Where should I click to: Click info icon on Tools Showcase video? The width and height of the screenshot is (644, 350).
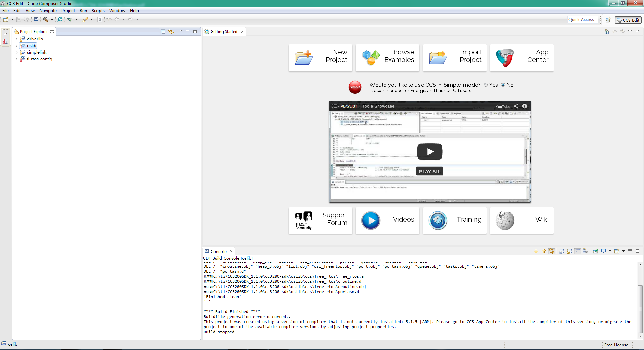click(525, 106)
